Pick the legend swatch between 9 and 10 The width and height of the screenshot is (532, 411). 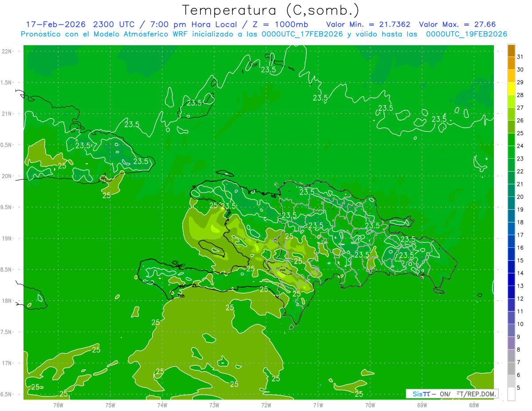click(x=511, y=331)
